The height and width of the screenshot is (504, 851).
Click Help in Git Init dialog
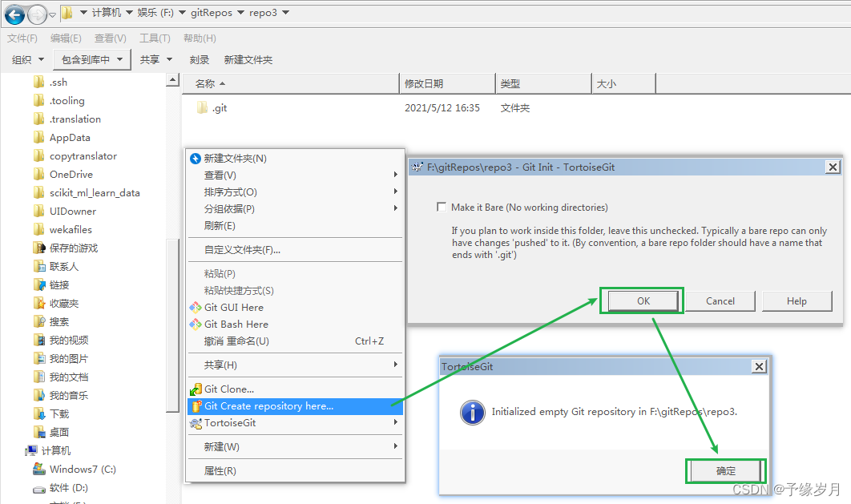[797, 301]
